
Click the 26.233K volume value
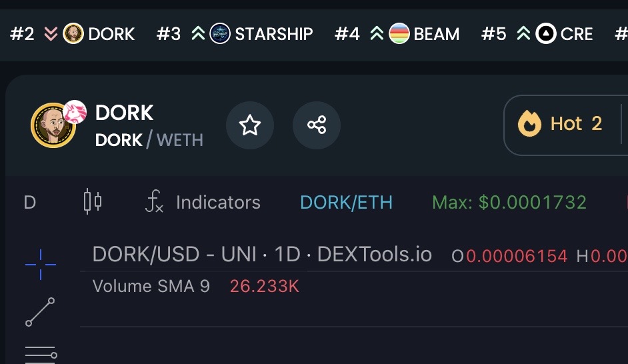click(265, 286)
